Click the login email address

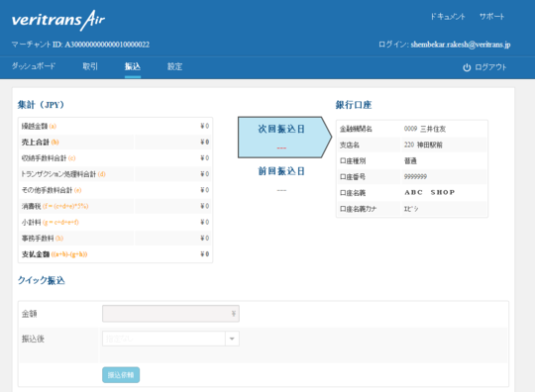[x=461, y=45]
